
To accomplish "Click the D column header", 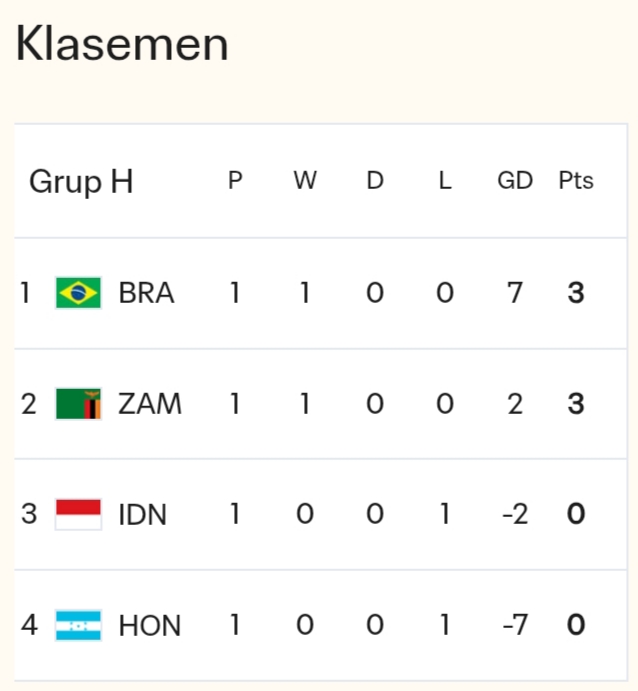I will tap(375, 181).
